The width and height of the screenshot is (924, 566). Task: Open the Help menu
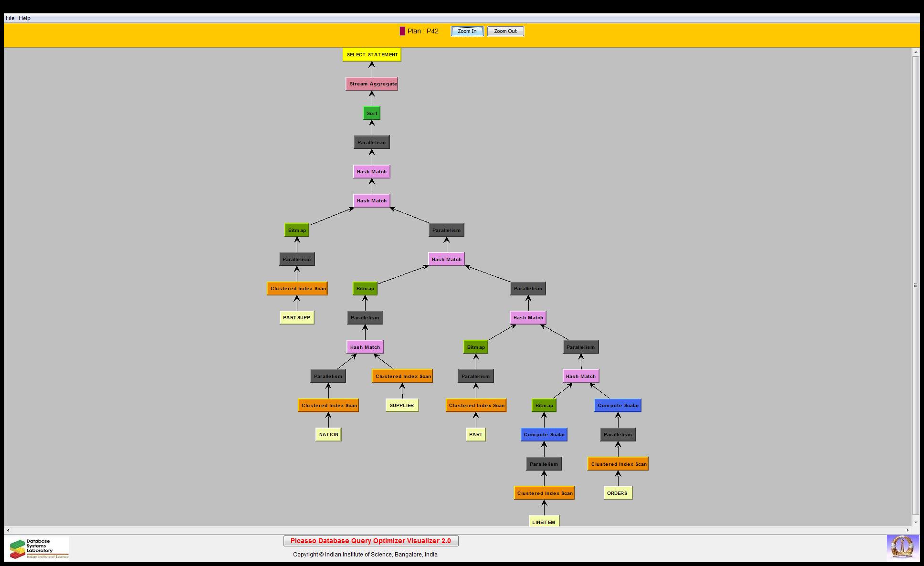tap(24, 18)
